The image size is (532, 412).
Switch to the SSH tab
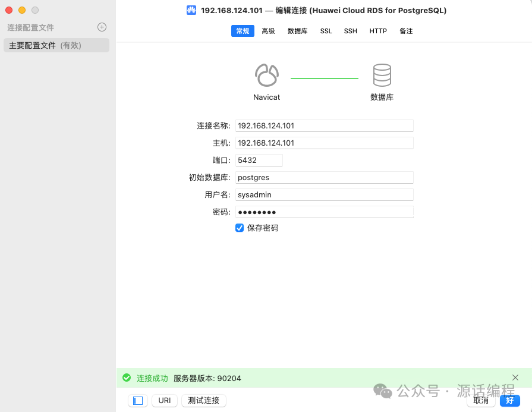coord(351,31)
